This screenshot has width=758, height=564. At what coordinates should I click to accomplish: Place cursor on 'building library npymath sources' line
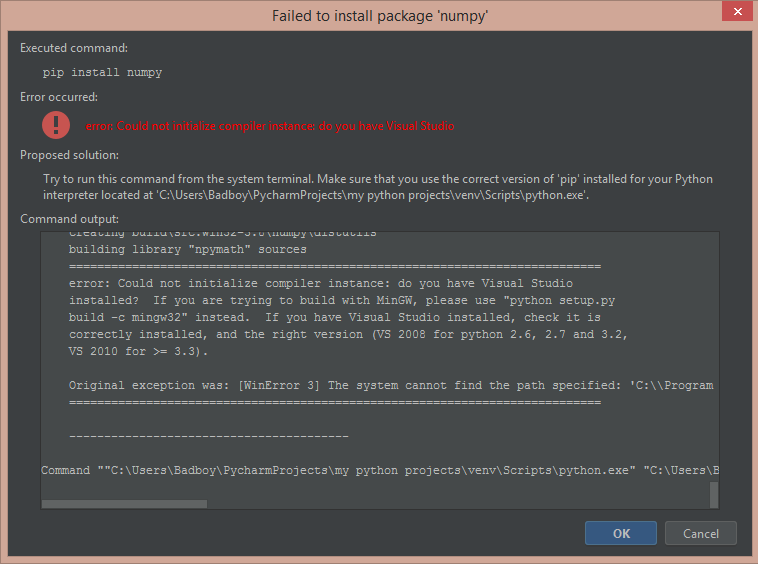coord(188,249)
